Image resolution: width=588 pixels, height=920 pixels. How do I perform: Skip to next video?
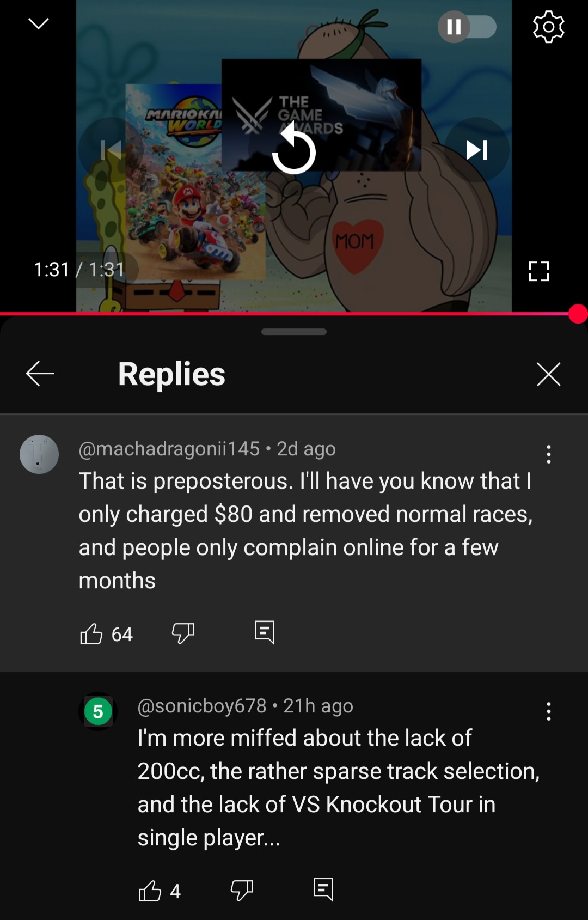[x=477, y=150]
